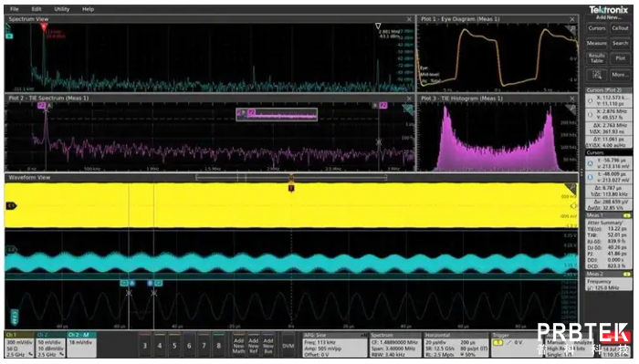
Task: Click the zoom box draw icon
Action: click(x=597, y=75)
